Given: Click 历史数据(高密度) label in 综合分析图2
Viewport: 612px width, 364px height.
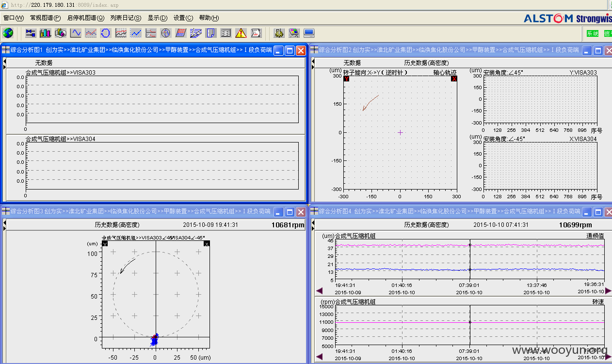Looking at the screenshot, I should coord(426,63).
